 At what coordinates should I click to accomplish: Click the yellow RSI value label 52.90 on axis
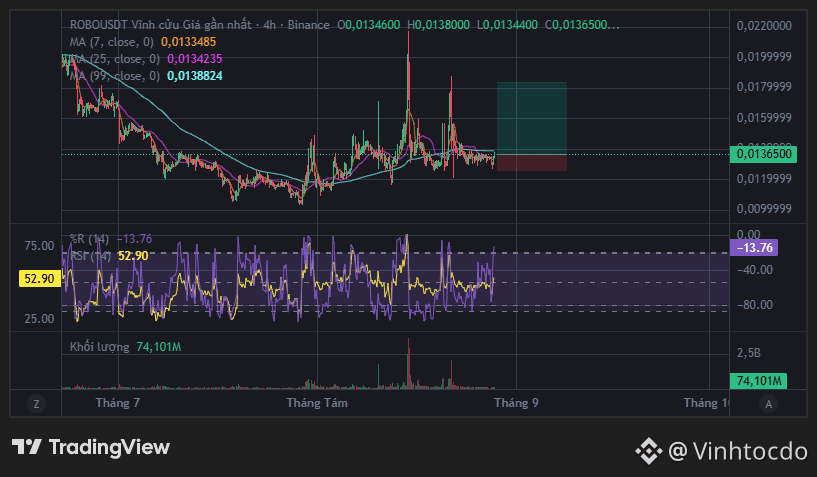pyautogui.click(x=40, y=278)
